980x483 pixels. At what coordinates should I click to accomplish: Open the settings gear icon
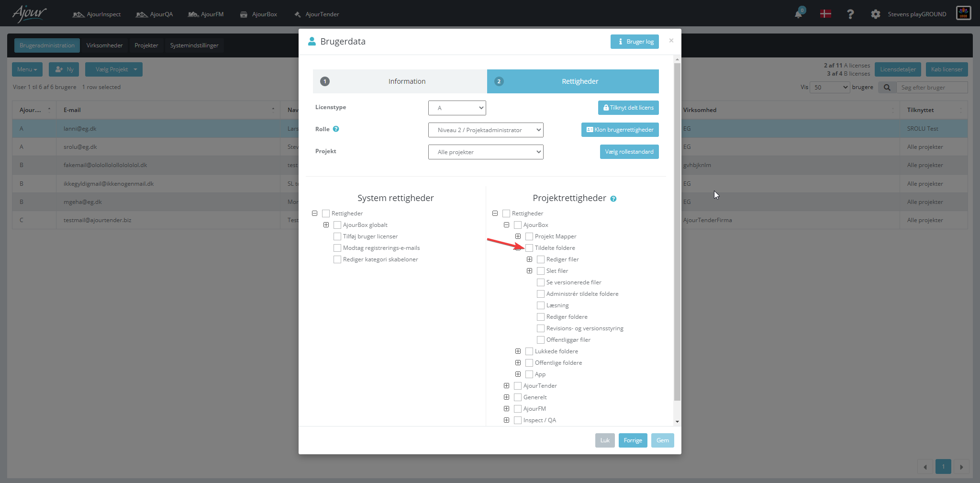pos(875,14)
